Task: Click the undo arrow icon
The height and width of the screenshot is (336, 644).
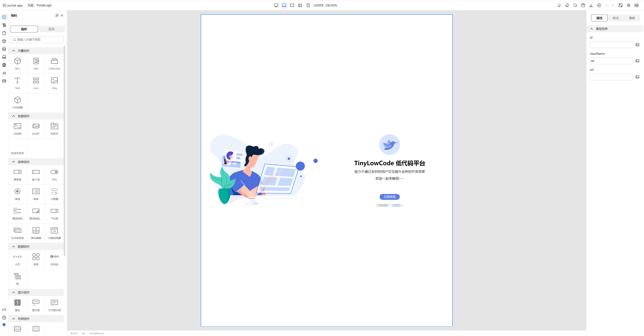Action: coord(607,5)
